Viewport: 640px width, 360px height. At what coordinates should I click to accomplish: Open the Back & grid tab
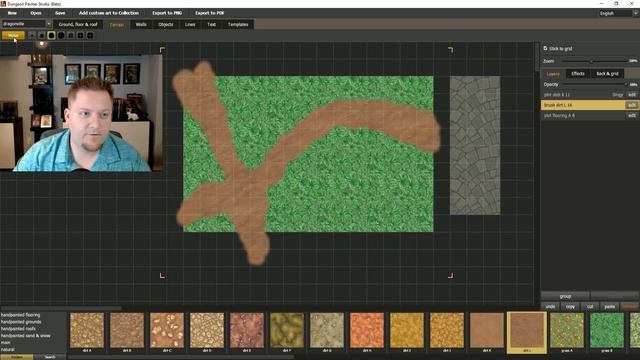tap(607, 74)
